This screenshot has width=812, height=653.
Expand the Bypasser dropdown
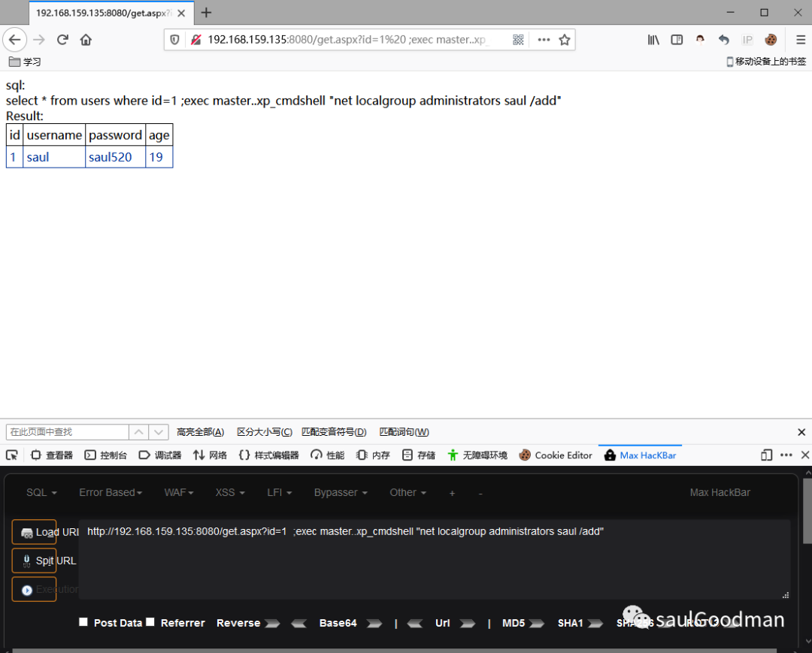click(x=341, y=493)
